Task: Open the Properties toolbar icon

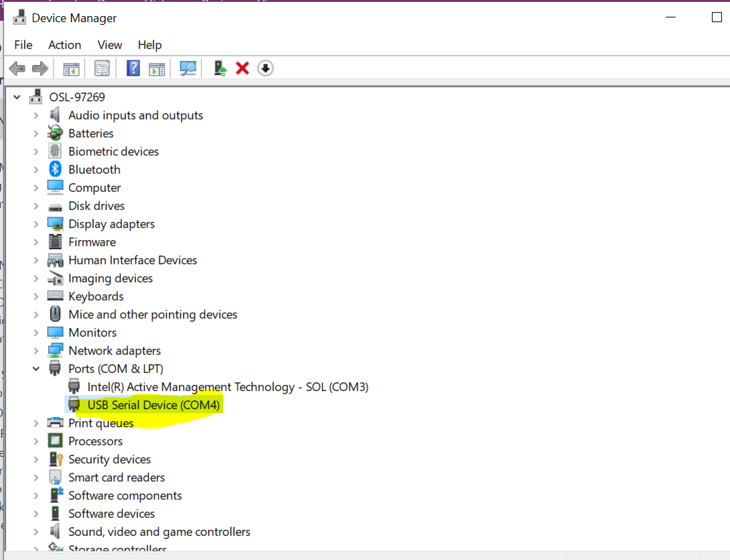Action: (x=102, y=68)
